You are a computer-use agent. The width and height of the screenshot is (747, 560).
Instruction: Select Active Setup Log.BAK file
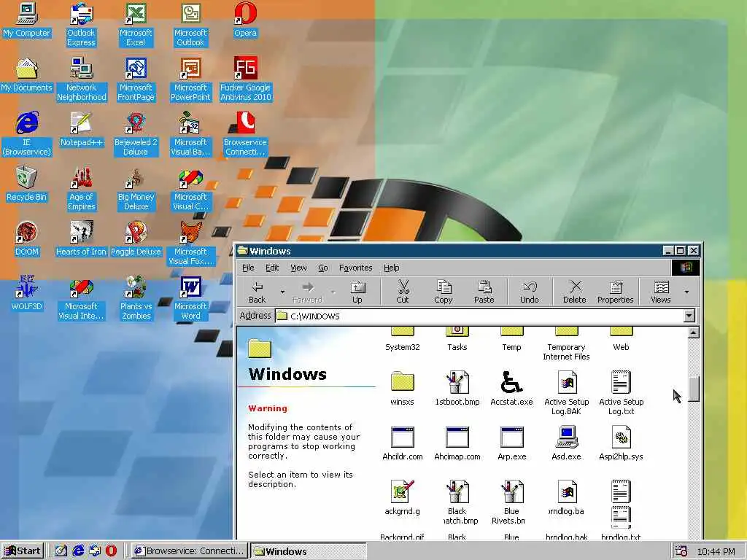click(566, 393)
